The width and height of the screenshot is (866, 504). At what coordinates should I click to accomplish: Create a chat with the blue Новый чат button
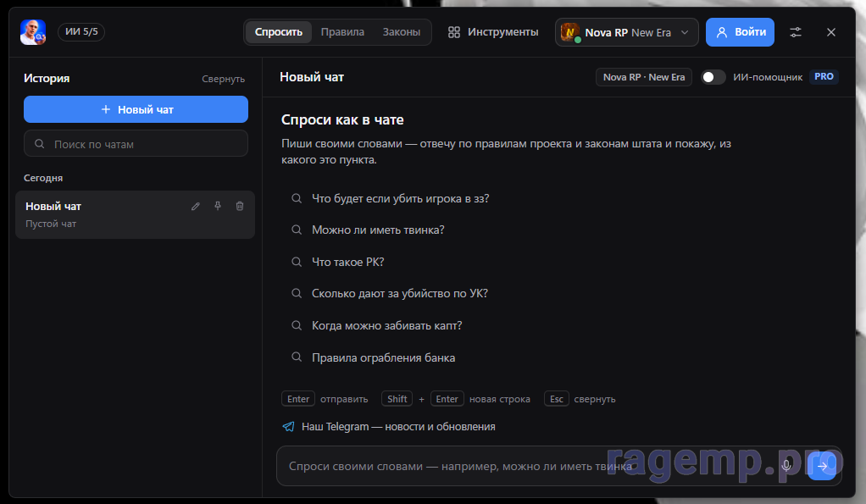point(136,109)
